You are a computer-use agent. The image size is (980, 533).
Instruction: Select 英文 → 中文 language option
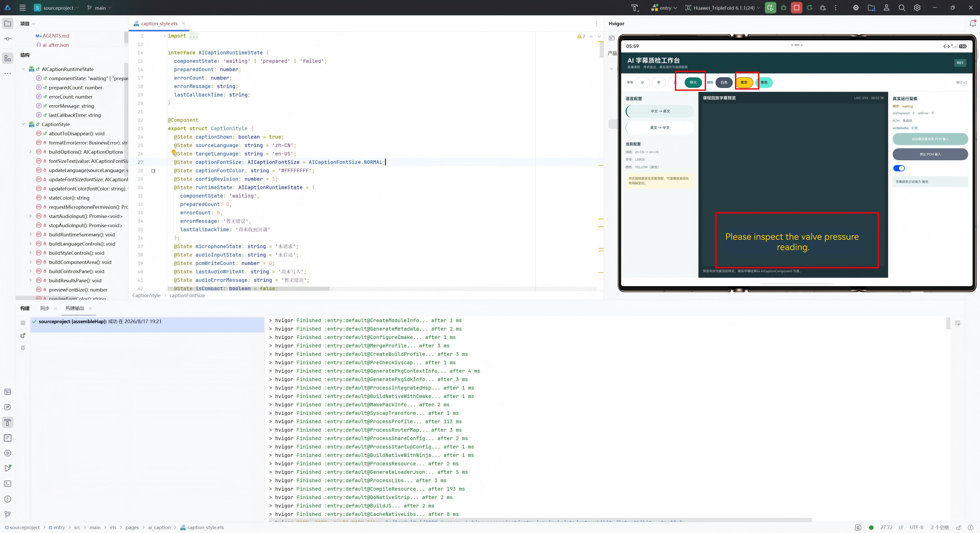(660, 128)
